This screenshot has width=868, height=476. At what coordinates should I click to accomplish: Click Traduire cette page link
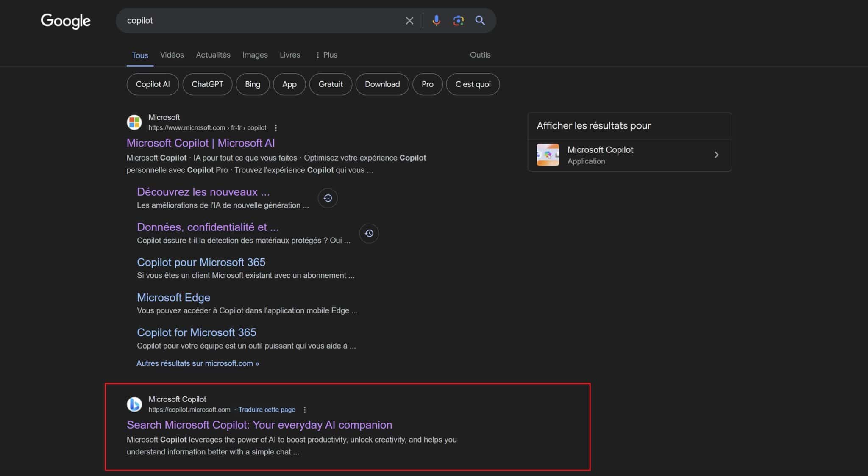(267, 410)
